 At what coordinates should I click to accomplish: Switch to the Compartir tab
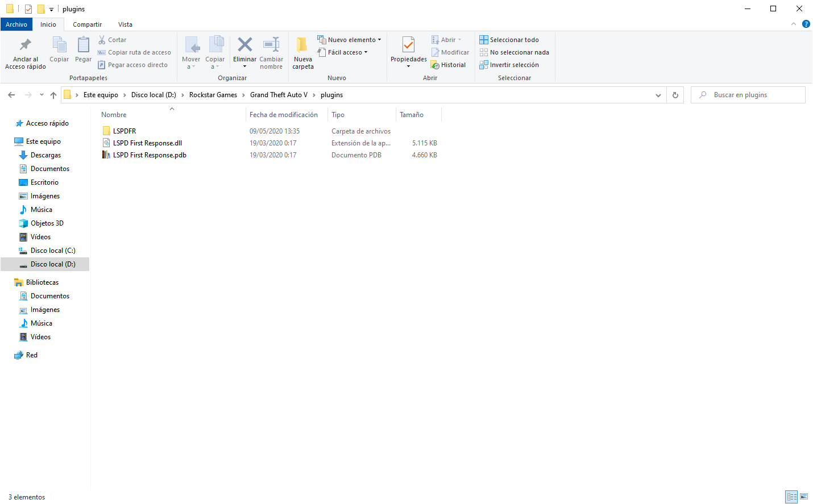tap(87, 24)
